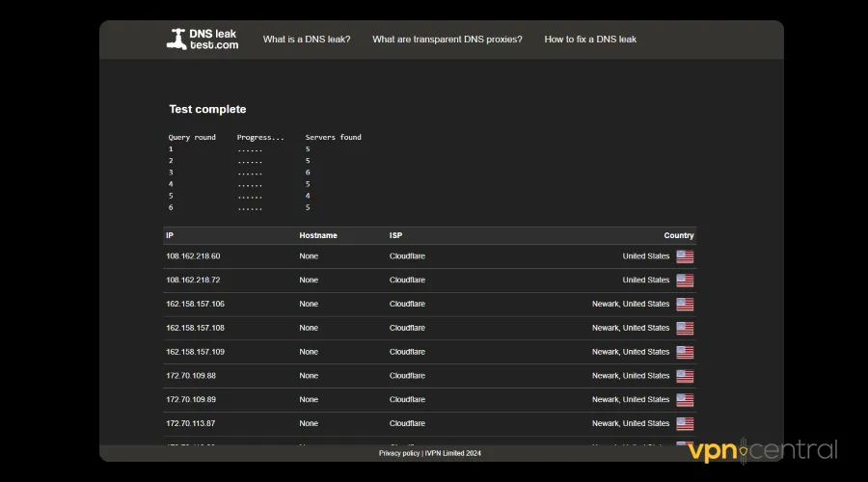Click the Hostname column header
Image resolution: width=868 pixels, height=482 pixels.
point(318,235)
